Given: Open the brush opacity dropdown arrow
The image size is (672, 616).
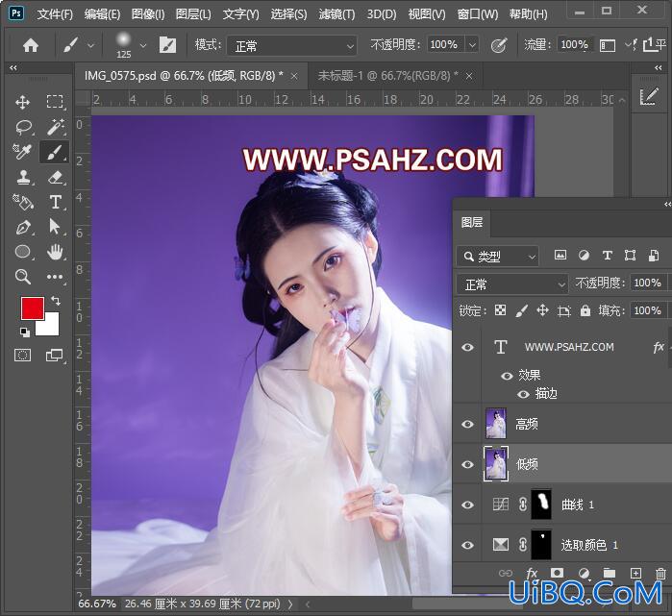Looking at the screenshot, I should click(x=472, y=44).
